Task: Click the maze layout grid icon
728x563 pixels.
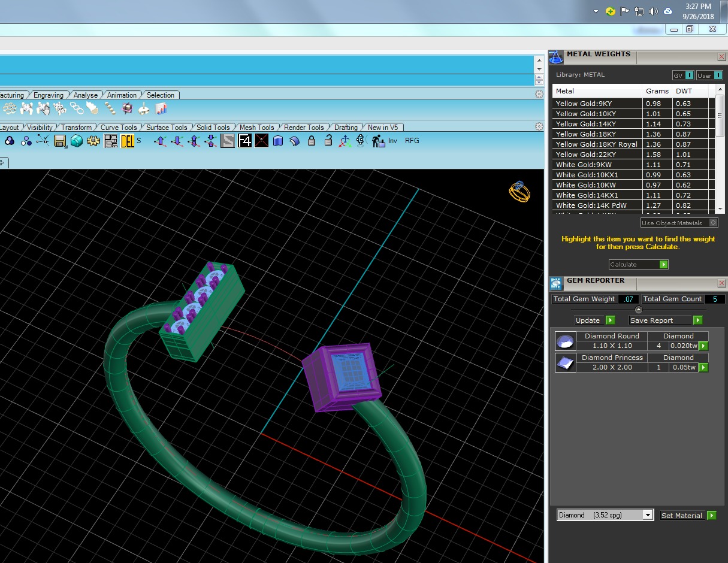Action: (110, 141)
